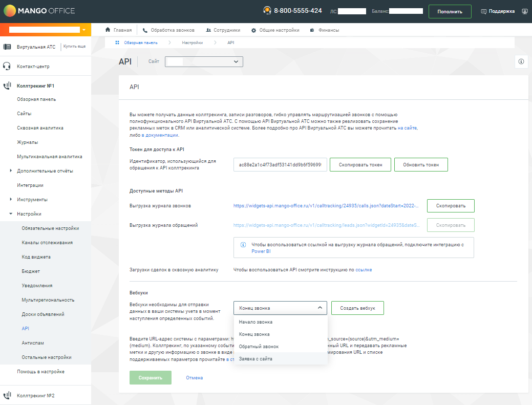Click the API token input field

tap(280, 164)
